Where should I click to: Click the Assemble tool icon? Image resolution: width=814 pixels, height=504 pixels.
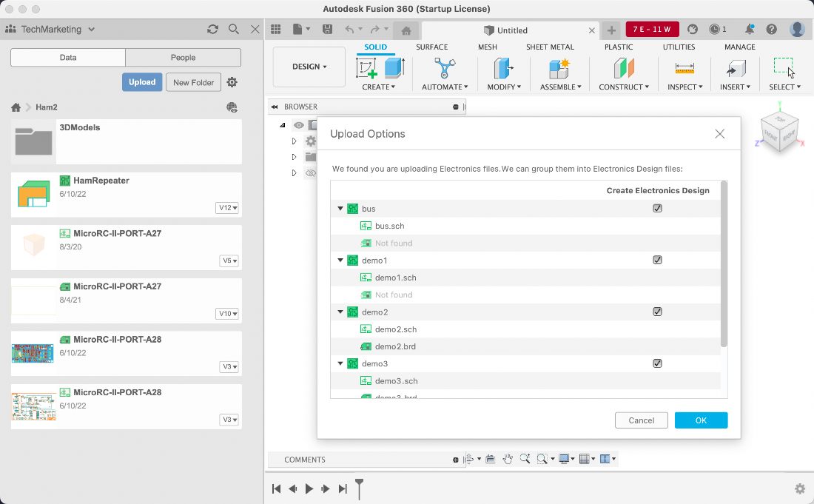click(x=559, y=69)
